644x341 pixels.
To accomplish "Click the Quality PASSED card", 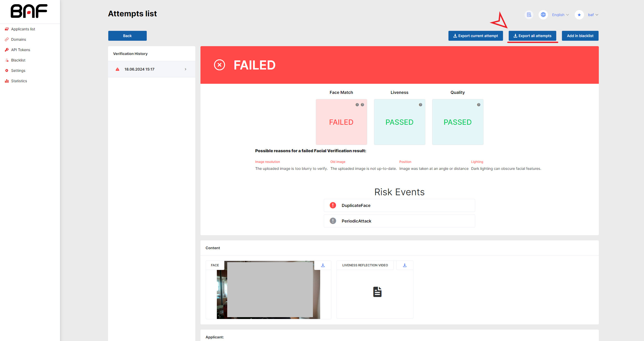I will (458, 122).
